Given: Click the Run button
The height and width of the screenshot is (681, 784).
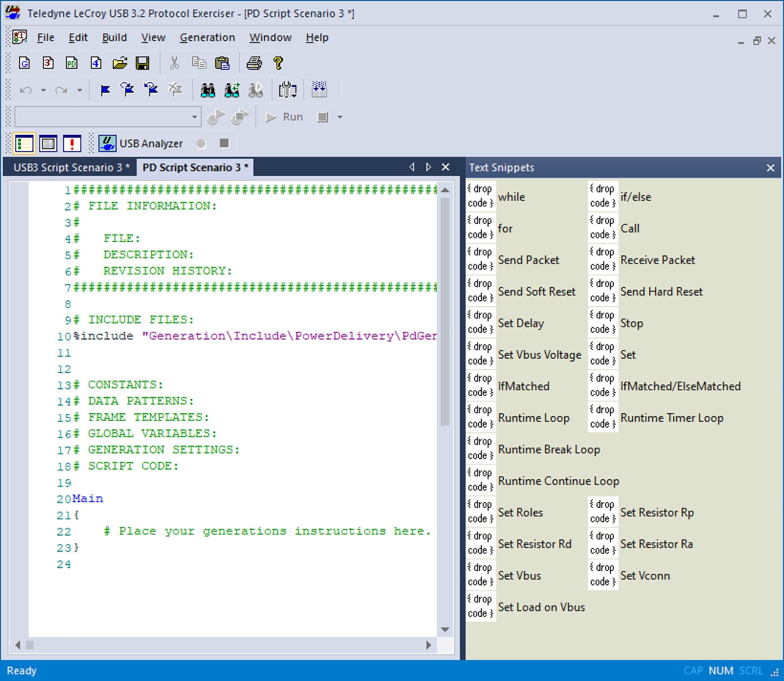Looking at the screenshot, I should pos(284,117).
